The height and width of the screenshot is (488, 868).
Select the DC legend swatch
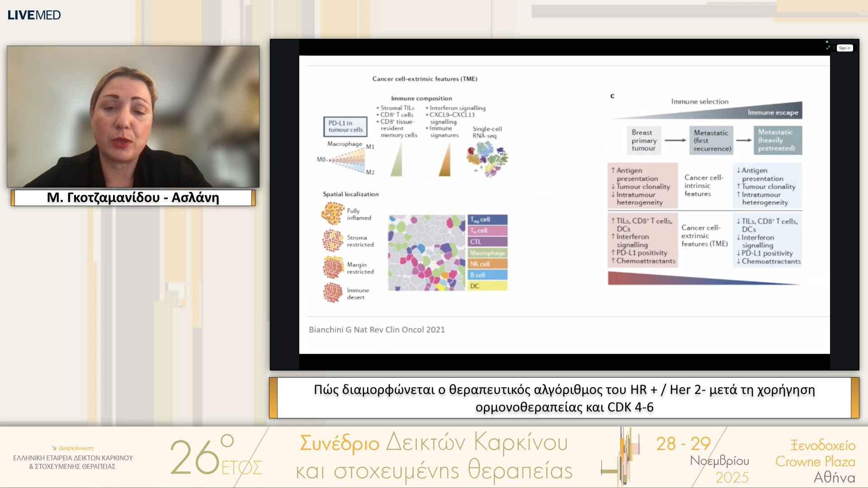click(487, 285)
